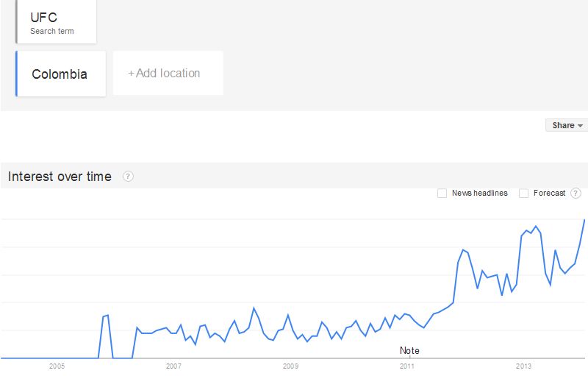Click the plus sign in Add location
Image resolution: width=588 pixels, height=376 pixels.
(132, 74)
